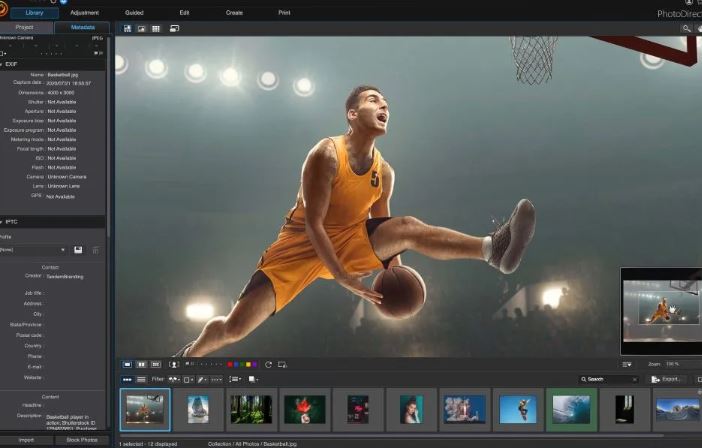The width and height of the screenshot is (702, 448).
Task: Click the flag icon below the viewer
Action: coord(188,364)
